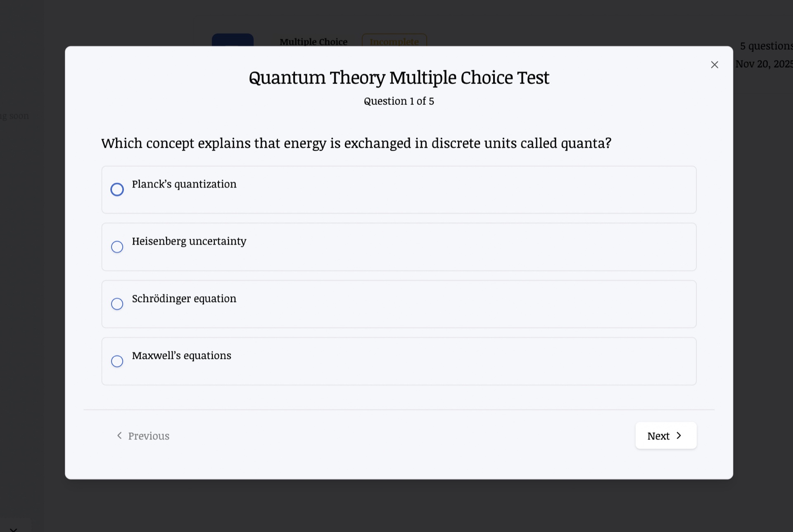This screenshot has width=793, height=532.
Task: Pick the Schrödinger equation radio button
Action: click(117, 304)
